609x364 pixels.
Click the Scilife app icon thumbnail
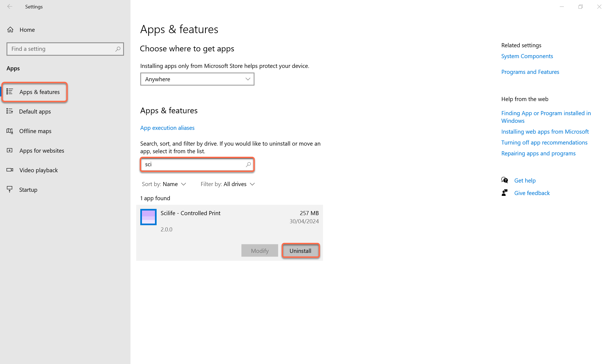point(148,217)
